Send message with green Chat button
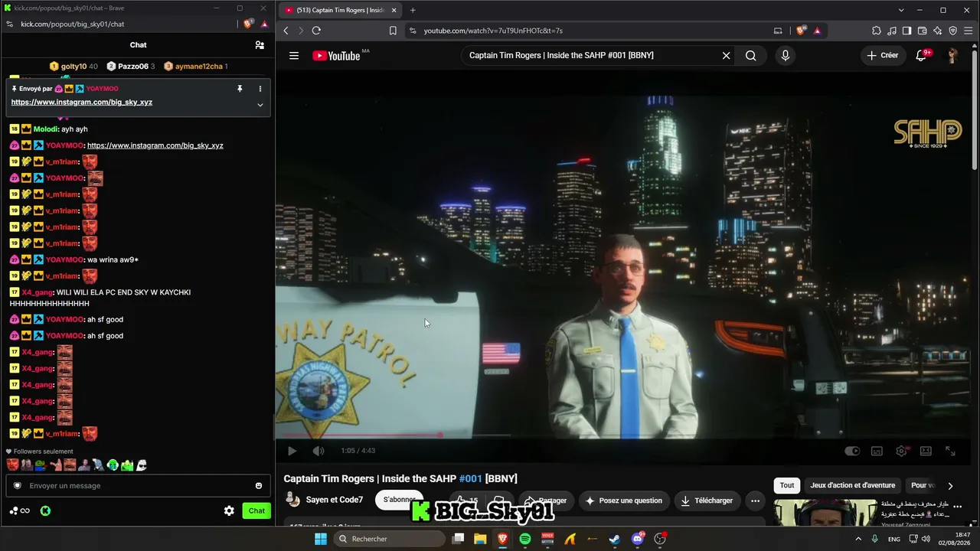Screen dimensions: 980x551 pyautogui.click(x=256, y=511)
